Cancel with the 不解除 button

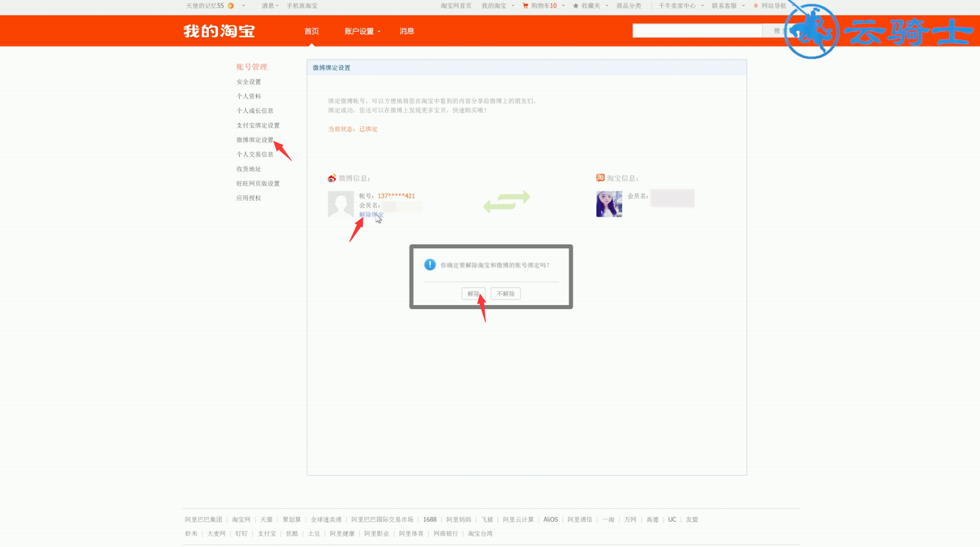click(x=505, y=294)
